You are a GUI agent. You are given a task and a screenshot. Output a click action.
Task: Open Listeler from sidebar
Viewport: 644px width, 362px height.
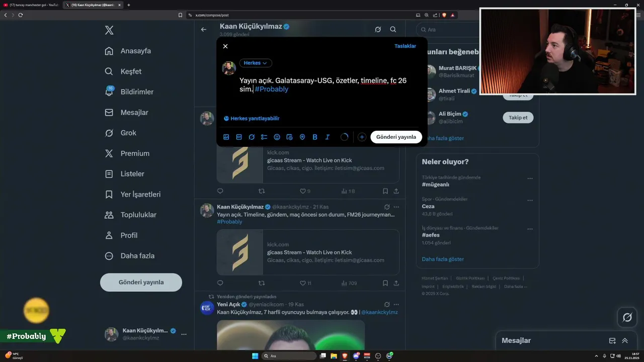[x=125, y=174]
